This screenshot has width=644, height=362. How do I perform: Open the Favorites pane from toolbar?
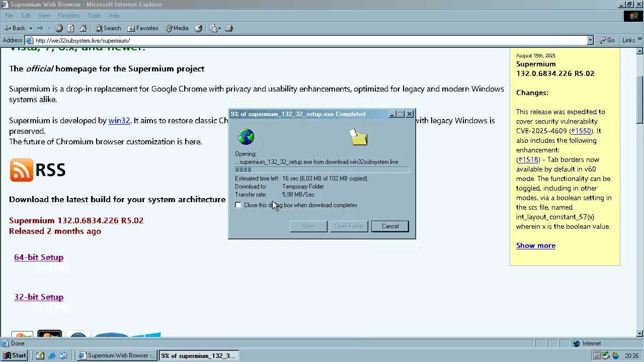click(143, 28)
